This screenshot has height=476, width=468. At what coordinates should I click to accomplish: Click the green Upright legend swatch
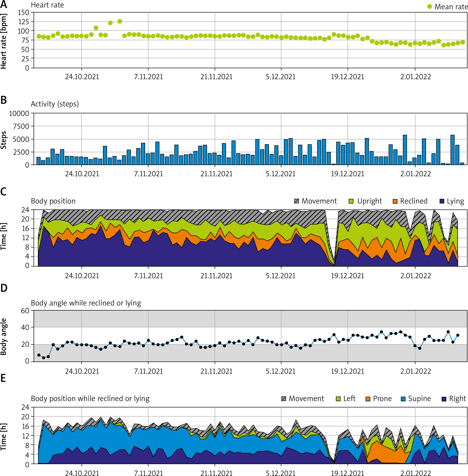pyautogui.click(x=351, y=201)
